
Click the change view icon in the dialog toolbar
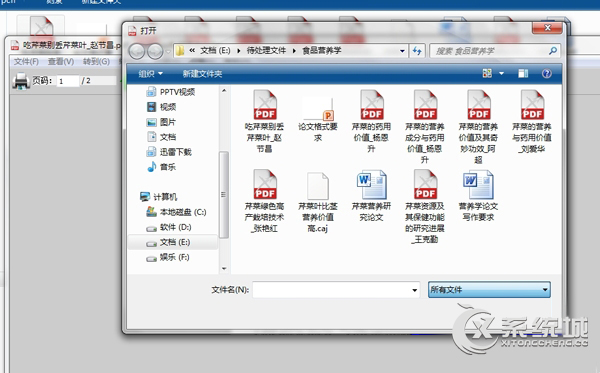point(487,73)
